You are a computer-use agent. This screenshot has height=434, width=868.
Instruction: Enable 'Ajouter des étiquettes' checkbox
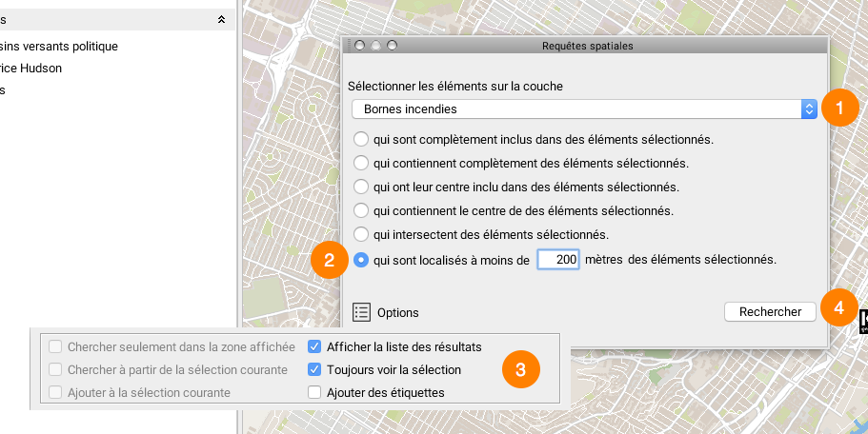click(314, 392)
